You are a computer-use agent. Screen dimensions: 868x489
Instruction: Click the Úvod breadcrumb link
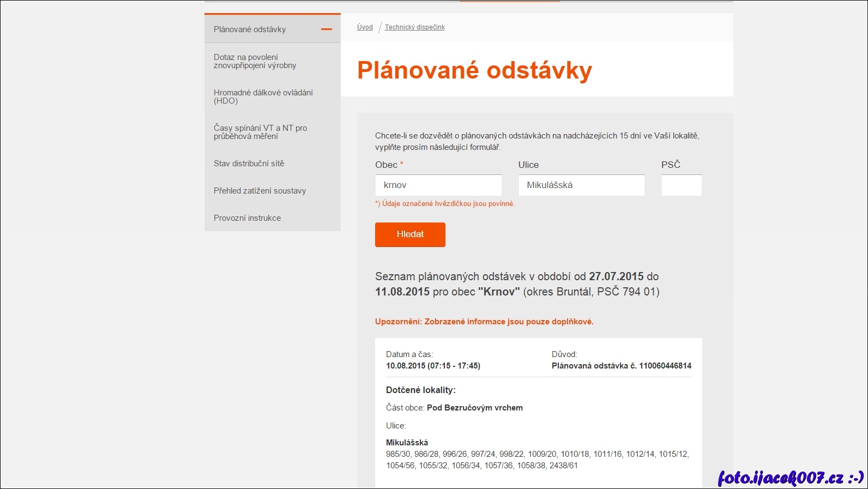point(365,27)
